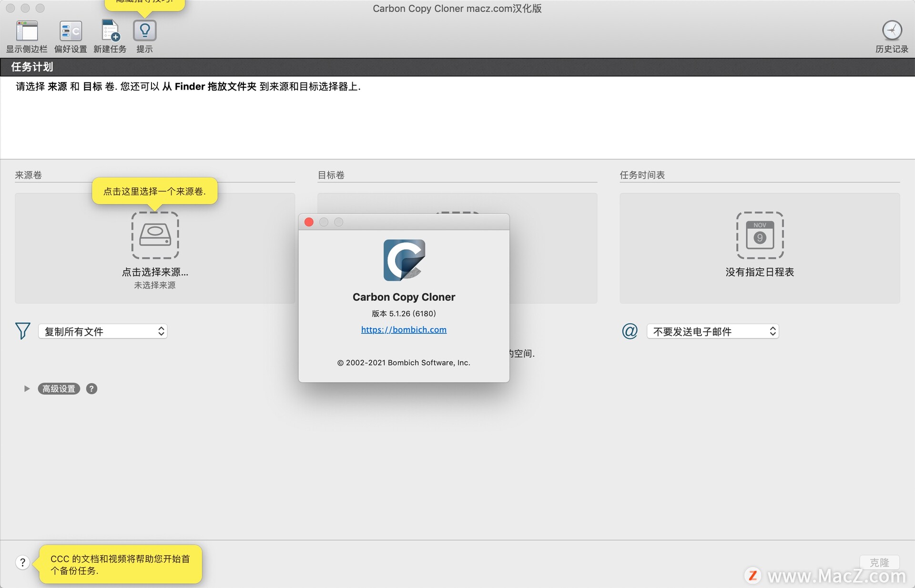Click the 克隆 clone button
915x588 pixels.
click(879, 562)
